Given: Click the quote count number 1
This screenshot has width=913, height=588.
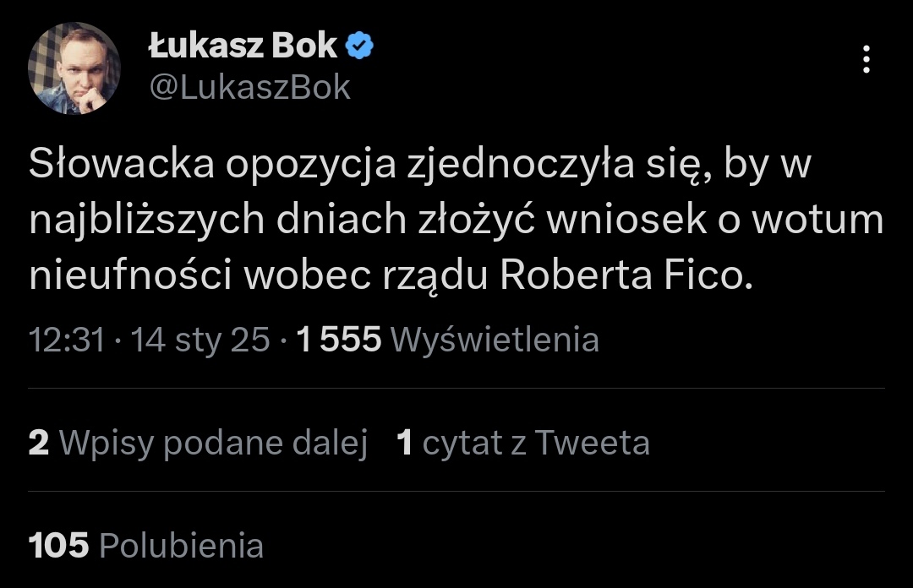Looking at the screenshot, I should 405,443.
